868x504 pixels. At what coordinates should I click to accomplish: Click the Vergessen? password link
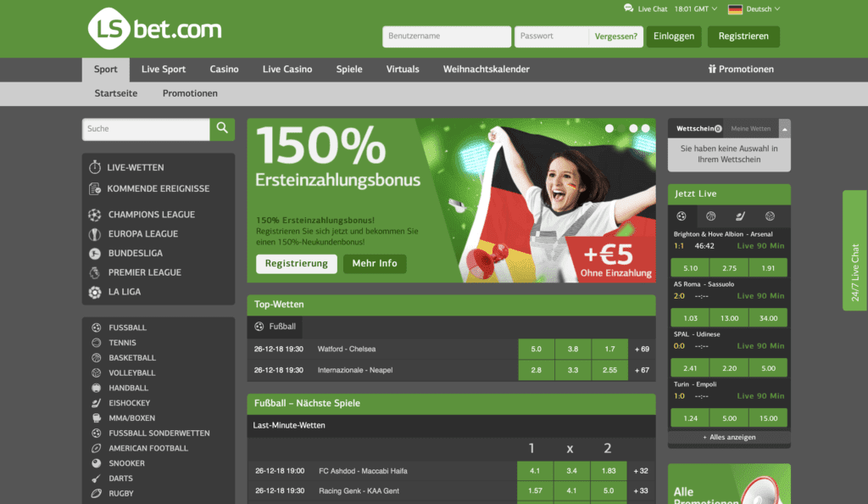point(615,36)
